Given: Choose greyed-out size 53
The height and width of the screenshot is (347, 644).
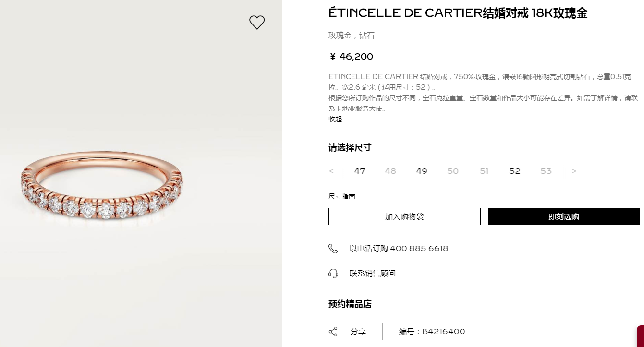Looking at the screenshot, I should (546, 171).
